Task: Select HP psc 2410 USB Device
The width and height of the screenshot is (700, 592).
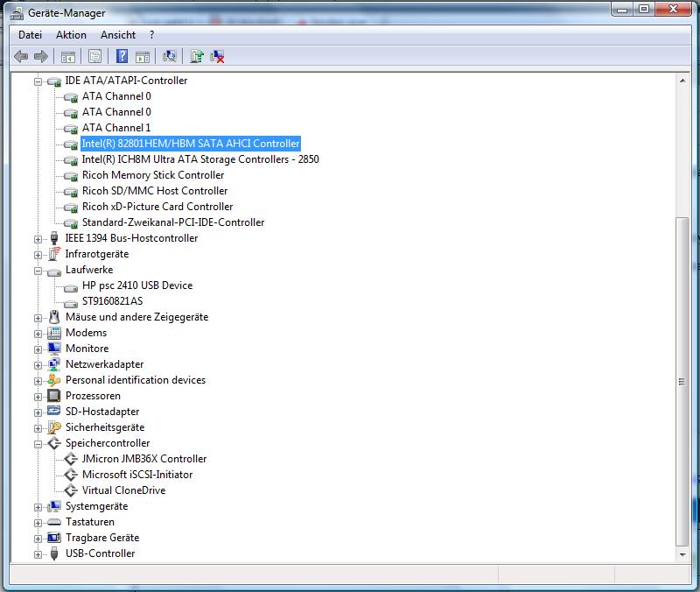Action: pos(137,285)
